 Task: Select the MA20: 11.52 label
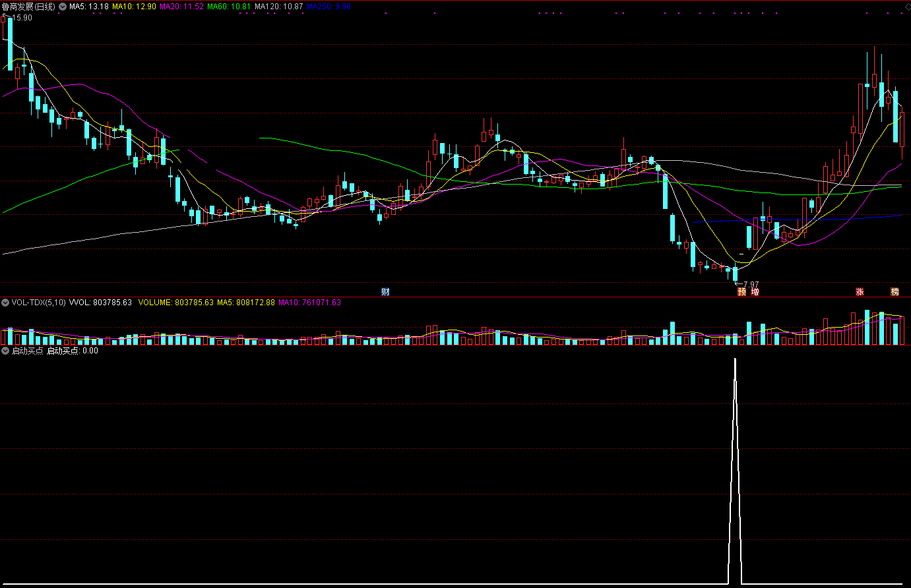pyautogui.click(x=181, y=6)
